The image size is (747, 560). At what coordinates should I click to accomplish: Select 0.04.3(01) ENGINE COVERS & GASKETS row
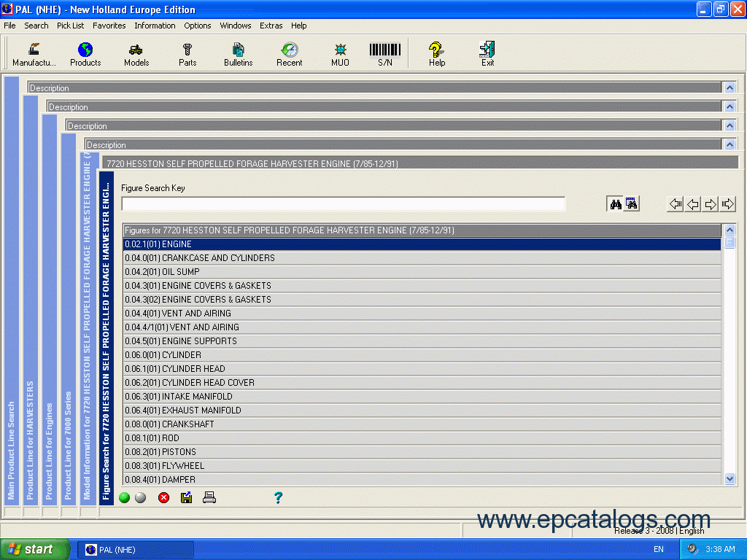coord(422,285)
